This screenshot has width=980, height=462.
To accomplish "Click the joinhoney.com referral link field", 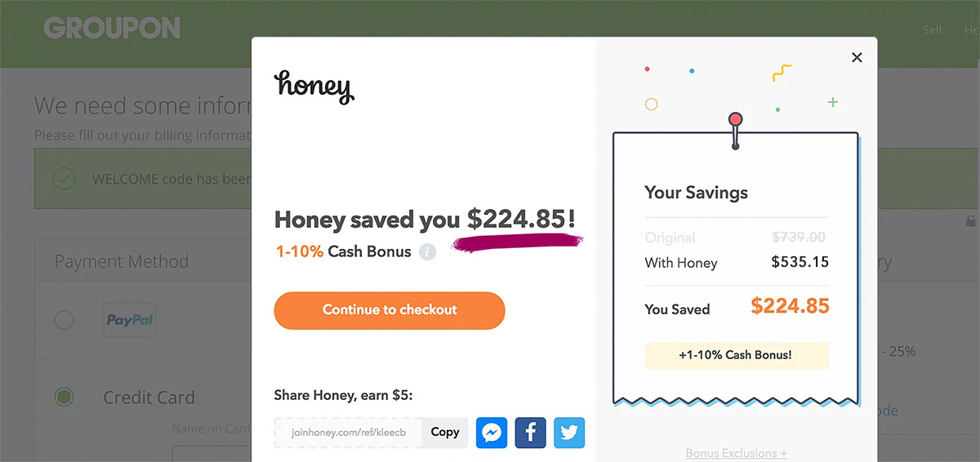I will click(x=349, y=433).
